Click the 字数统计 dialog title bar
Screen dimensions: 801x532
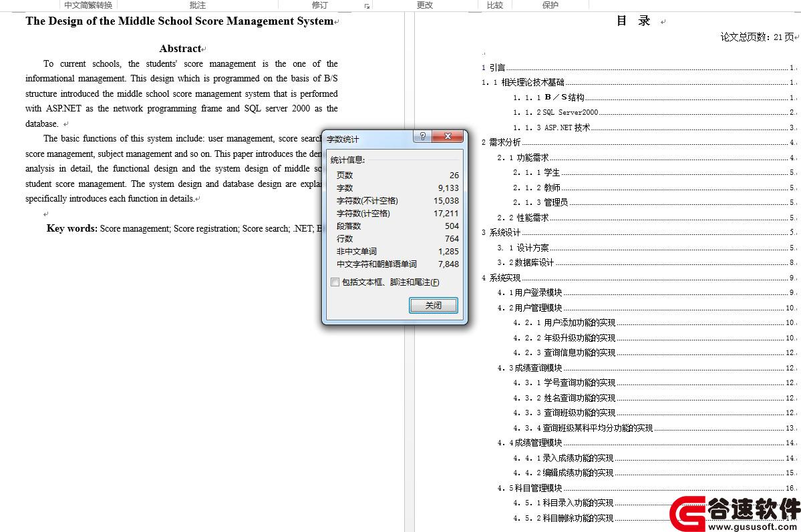point(368,138)
